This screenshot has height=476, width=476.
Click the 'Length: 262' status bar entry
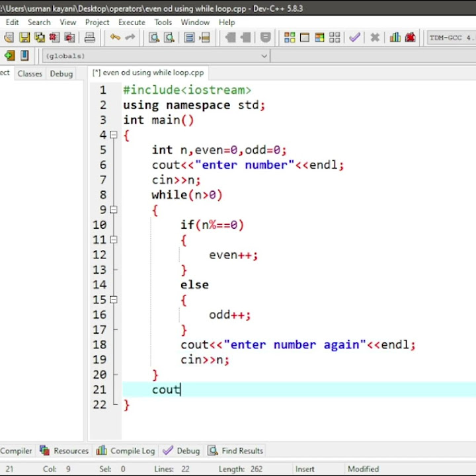click(x=241, y=469)
